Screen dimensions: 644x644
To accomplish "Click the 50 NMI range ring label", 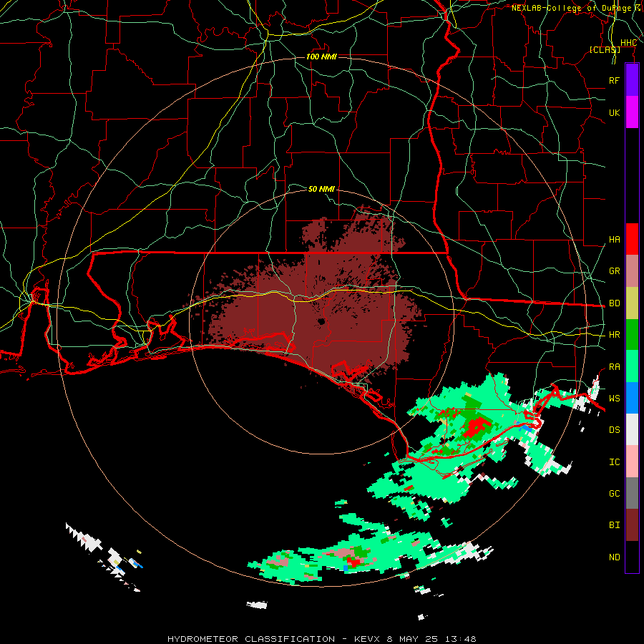I will coord(321,189).
